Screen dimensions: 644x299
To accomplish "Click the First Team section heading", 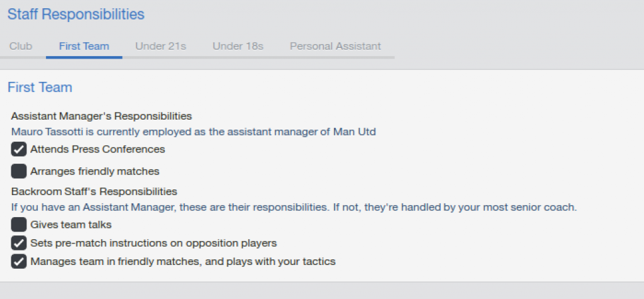I will pos(40,87).
